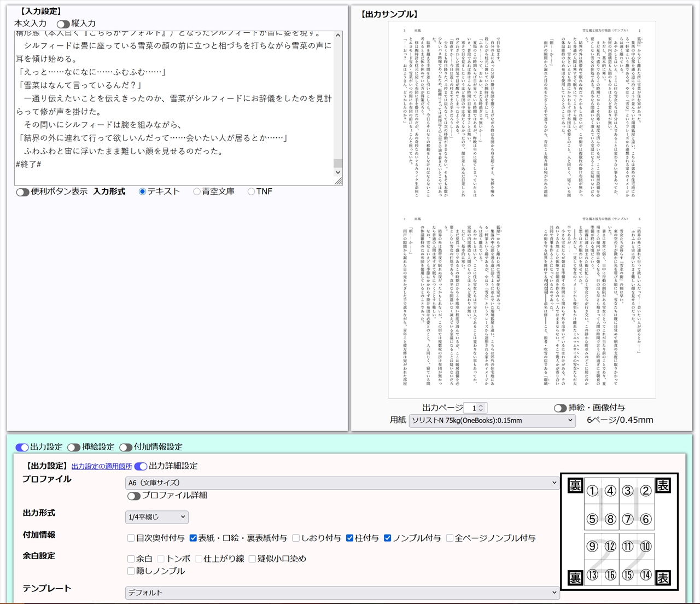Disable the ノンブル付与 page numbering

click(x=387, y=538)
